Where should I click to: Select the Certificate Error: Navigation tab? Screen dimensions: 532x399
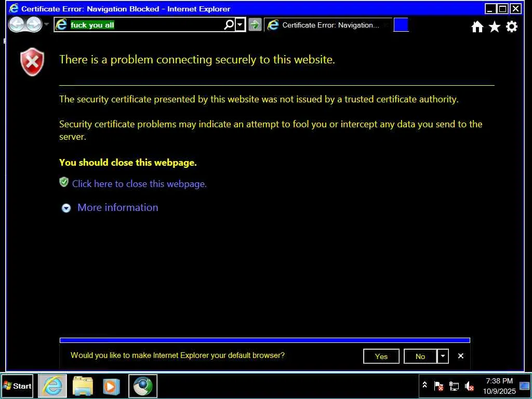pyautogui.click(x=328, y=25)
